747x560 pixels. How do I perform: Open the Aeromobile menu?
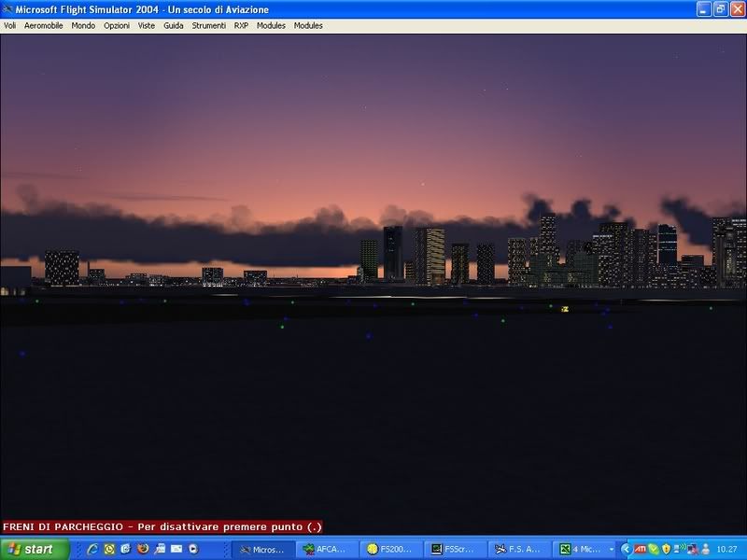click(x=43, y=26)
